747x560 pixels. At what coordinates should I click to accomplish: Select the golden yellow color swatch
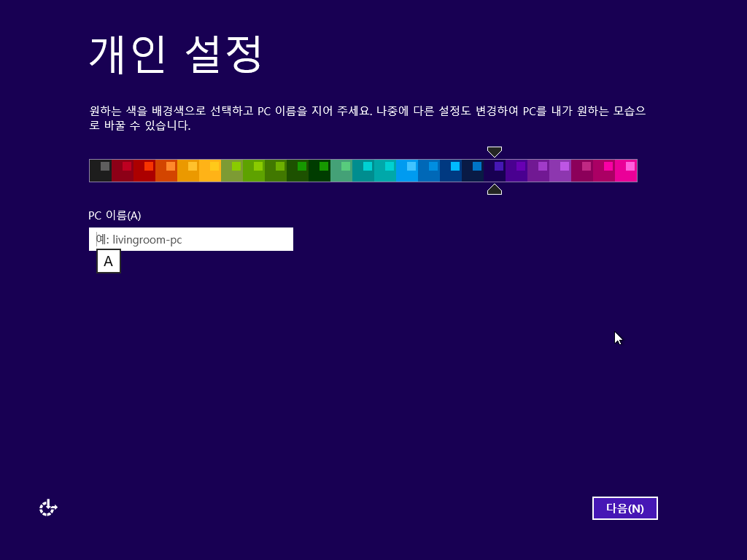pos(210,171)
